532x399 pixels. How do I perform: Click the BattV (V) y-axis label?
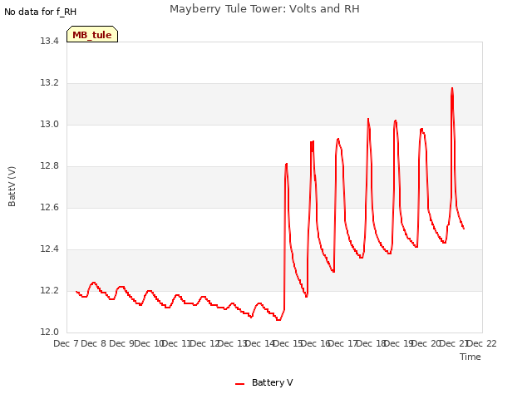point(12,186)
